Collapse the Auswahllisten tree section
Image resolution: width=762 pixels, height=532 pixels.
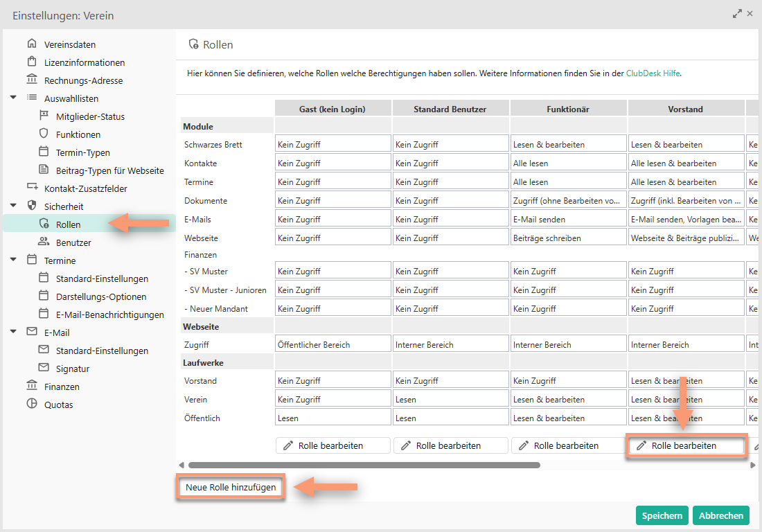pyautogui.click(x=14, y=98)
